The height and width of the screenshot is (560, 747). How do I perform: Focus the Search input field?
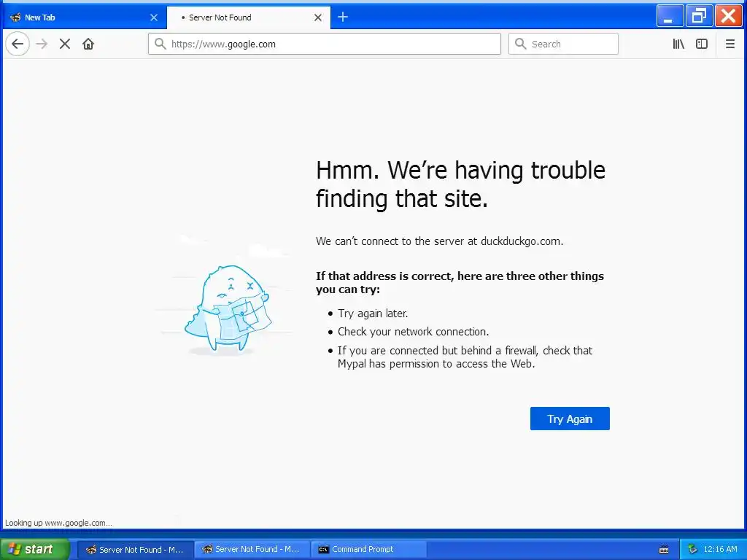[x=563, y=44]
